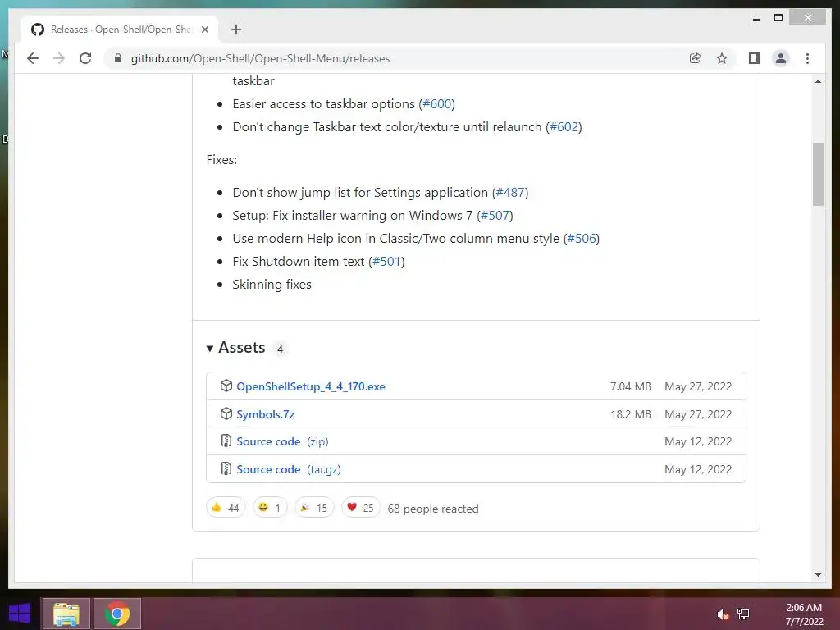840x630 pixels.
Task: Select the Releases Open-Shell tab
Action: coord(120,30)
